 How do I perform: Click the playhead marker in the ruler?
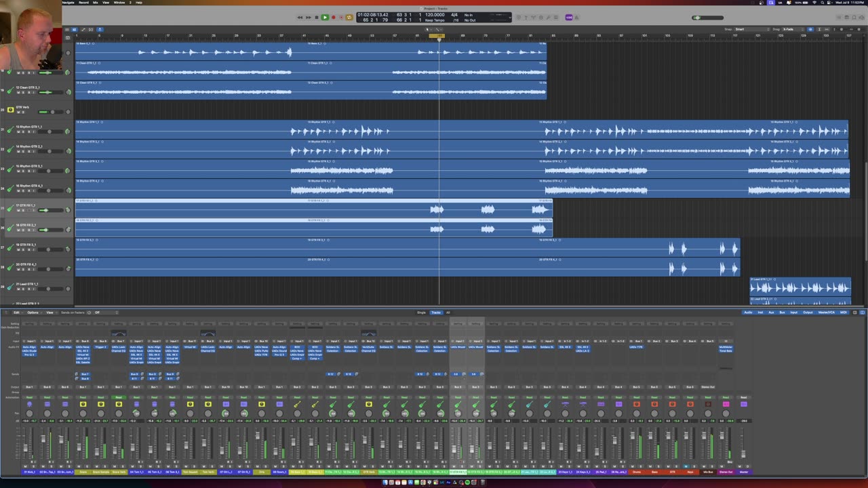click(439, 39)
